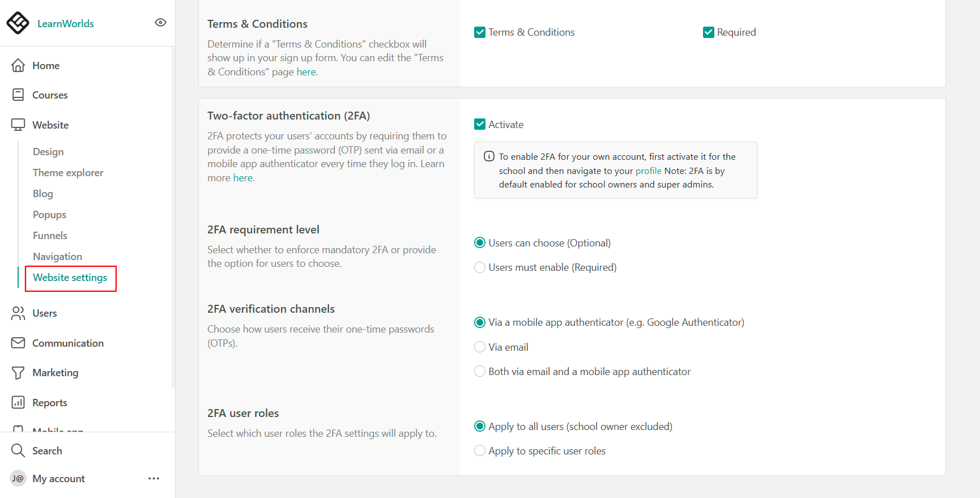Open Theme explorer
Screen dimensions: 980x498
68,173
